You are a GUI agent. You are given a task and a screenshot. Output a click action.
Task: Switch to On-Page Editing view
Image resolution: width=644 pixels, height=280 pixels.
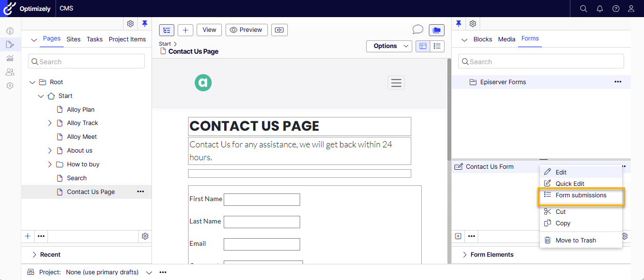[x=423, y=46]
